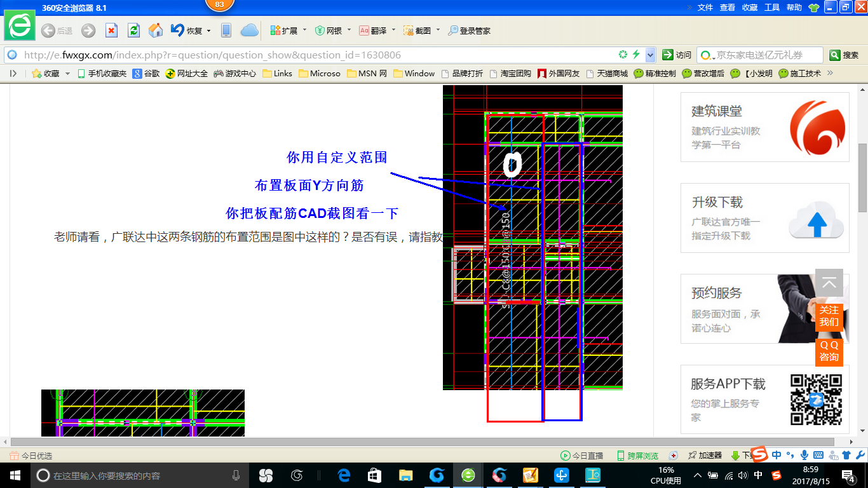The height and width of the screenshot is (488, 868).
Task: Open the Edge browser on taskbar
Action: 344,475
